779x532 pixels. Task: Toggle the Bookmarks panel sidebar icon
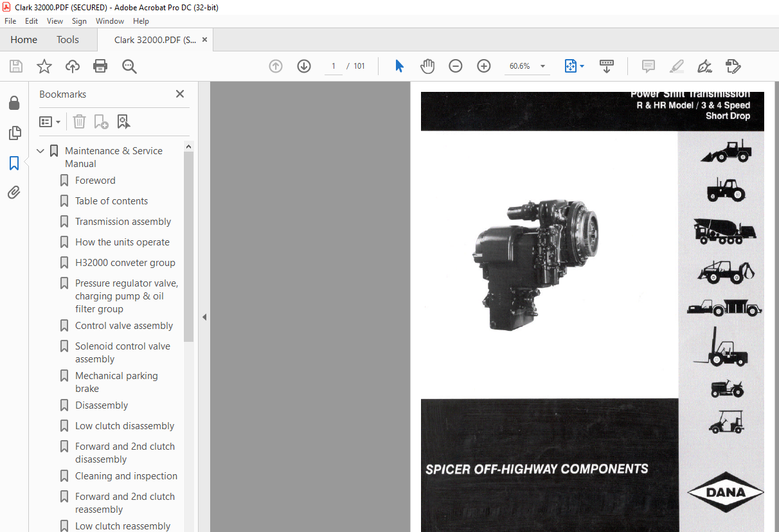(x=14, y=163)
